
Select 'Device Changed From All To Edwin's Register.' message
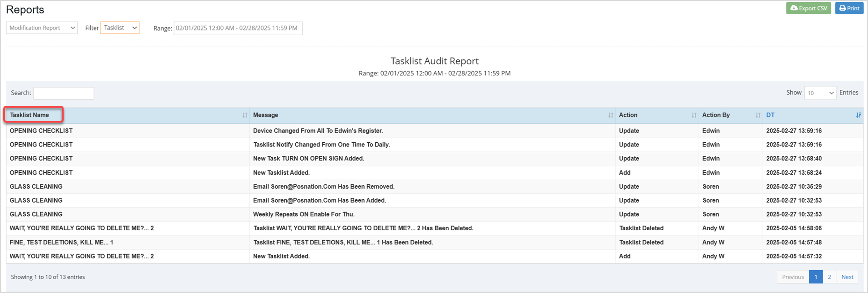(x=318, y=131)
